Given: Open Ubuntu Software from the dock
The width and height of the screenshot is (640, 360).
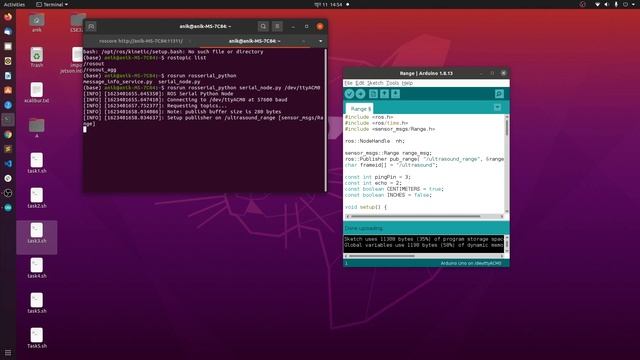Looking at the screenshot, I should (8, 91).
